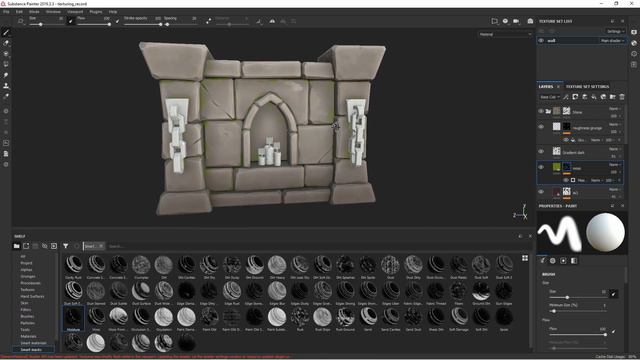Toggle symmetry icon in top toolbar
Screen dimensions: 640x360
click(272, 21)
